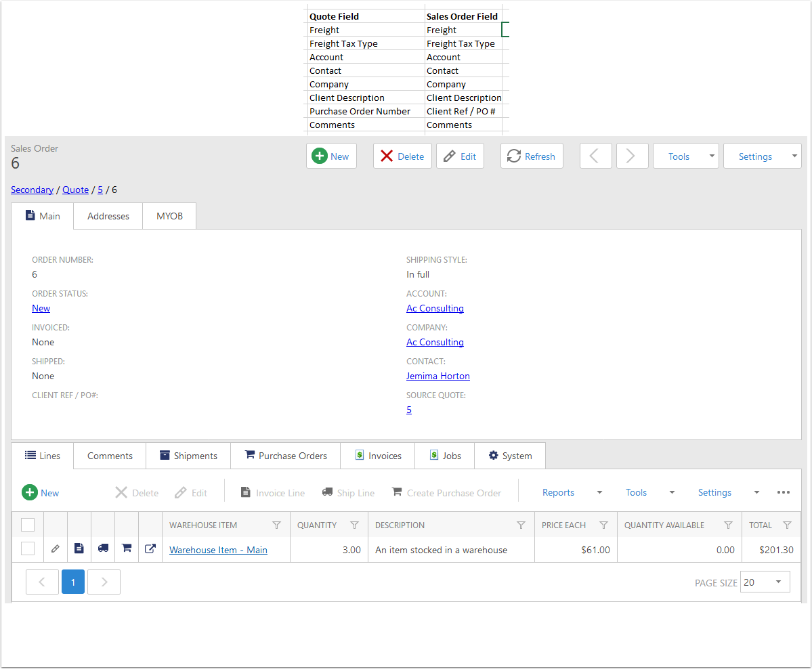
Task: Click Create Purchase Order toolbar button
Action: click(446, 492)
